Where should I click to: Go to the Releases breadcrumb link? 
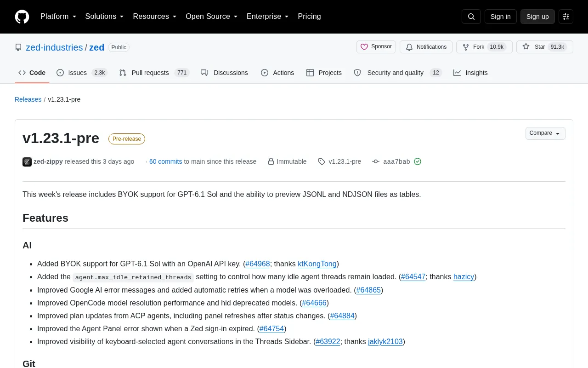pos(28,99)
